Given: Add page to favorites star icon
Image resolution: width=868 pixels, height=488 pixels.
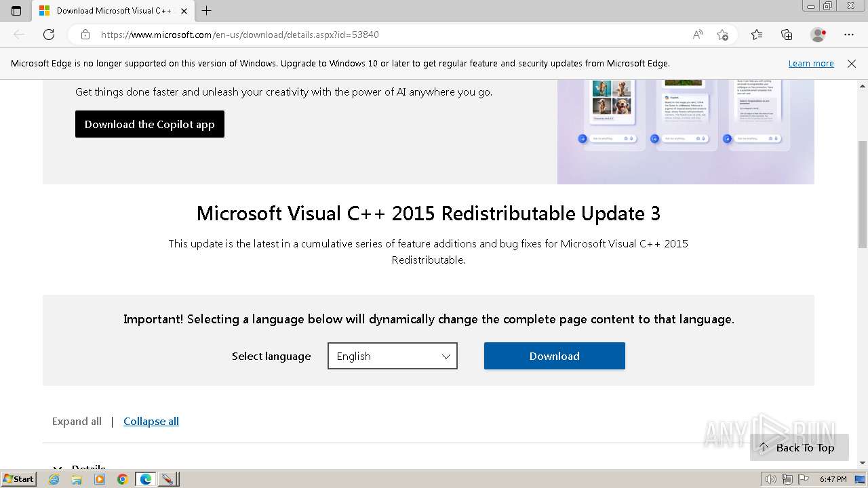Looking at the screenshot, I should 722,35.
